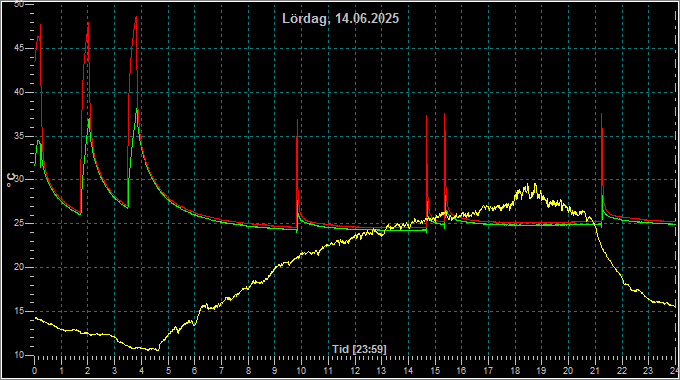680x380 pixels.
Task: Click the 35 value on temperature axis
Action: pos(19,136)
